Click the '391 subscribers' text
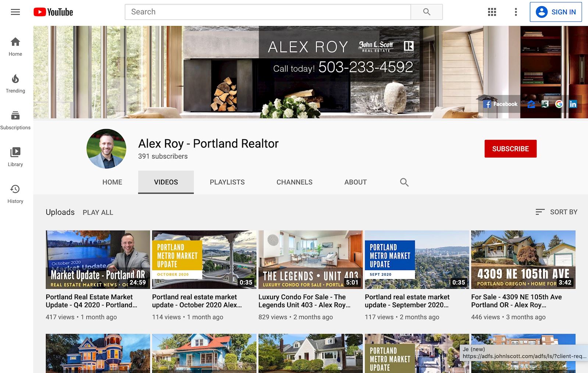This screenshot has height=373, width=588. pos(163,156)
